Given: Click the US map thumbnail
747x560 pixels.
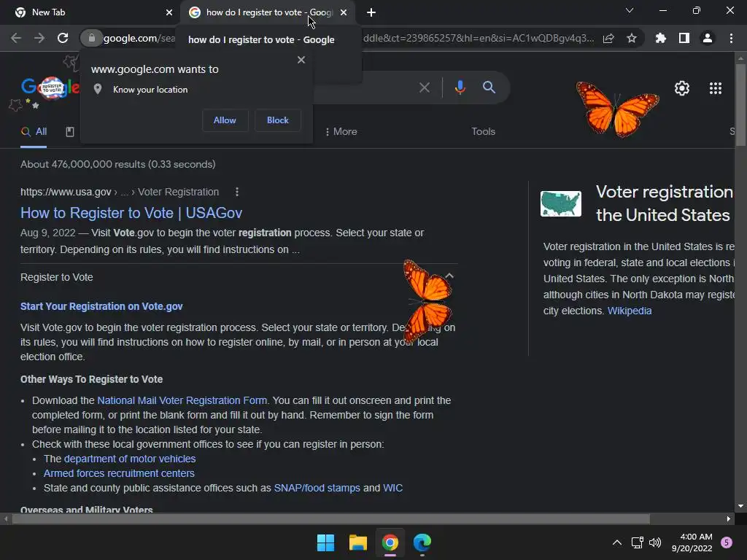Looking at the screenshot, I should click(561, 204).
